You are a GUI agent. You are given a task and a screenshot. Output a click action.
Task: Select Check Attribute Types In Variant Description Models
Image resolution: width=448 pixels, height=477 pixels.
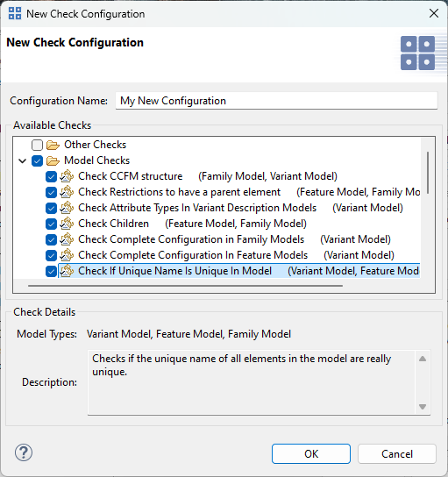click(240, 208)
